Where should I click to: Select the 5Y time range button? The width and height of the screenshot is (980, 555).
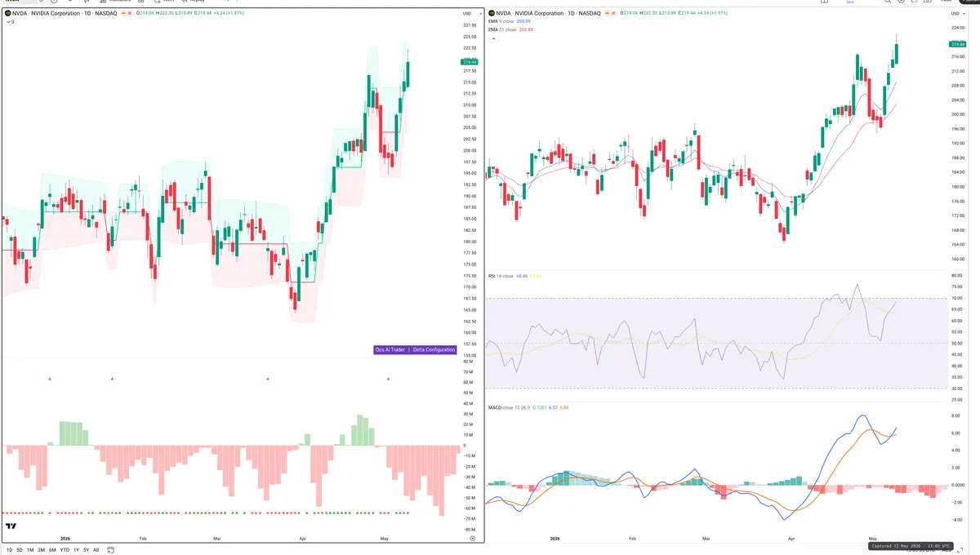coord(87,550)
